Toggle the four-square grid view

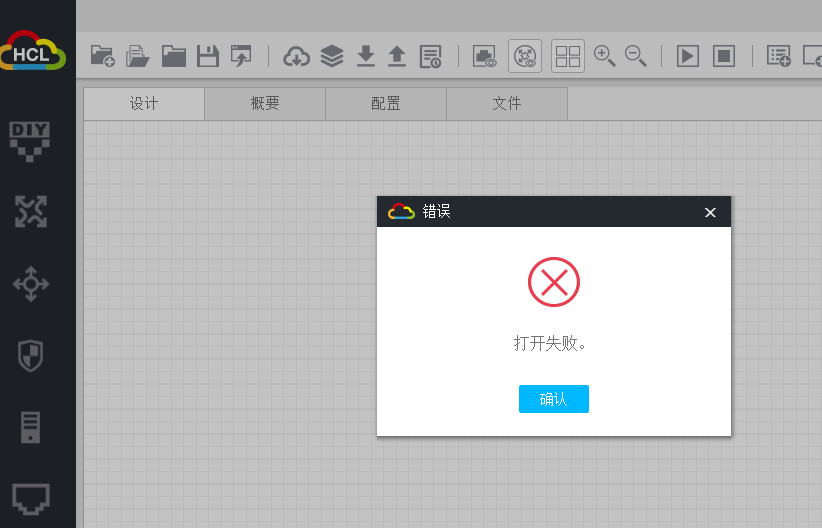point(568,56)
